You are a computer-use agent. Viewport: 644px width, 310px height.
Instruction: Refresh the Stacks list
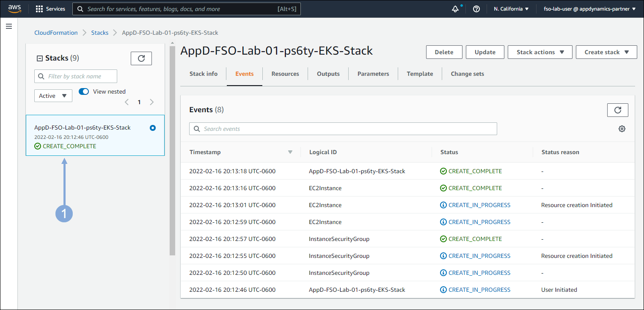pyautogui.click(x=141, y=58)
